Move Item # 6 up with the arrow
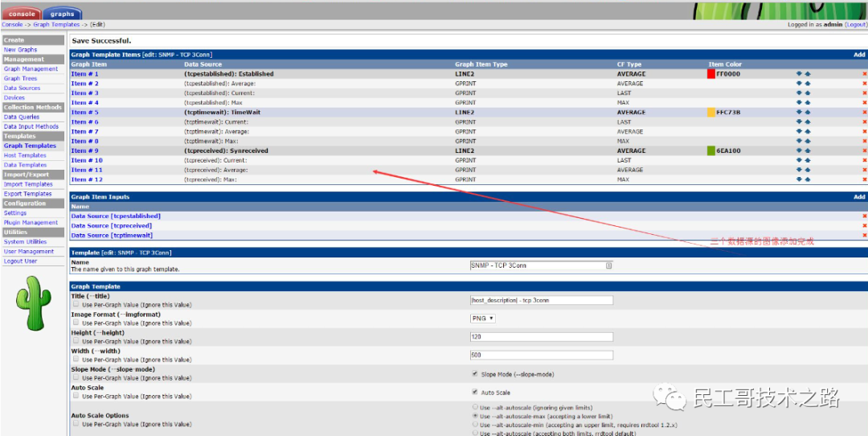Screen dimensions: 868x436 click(x=807, y=122)
